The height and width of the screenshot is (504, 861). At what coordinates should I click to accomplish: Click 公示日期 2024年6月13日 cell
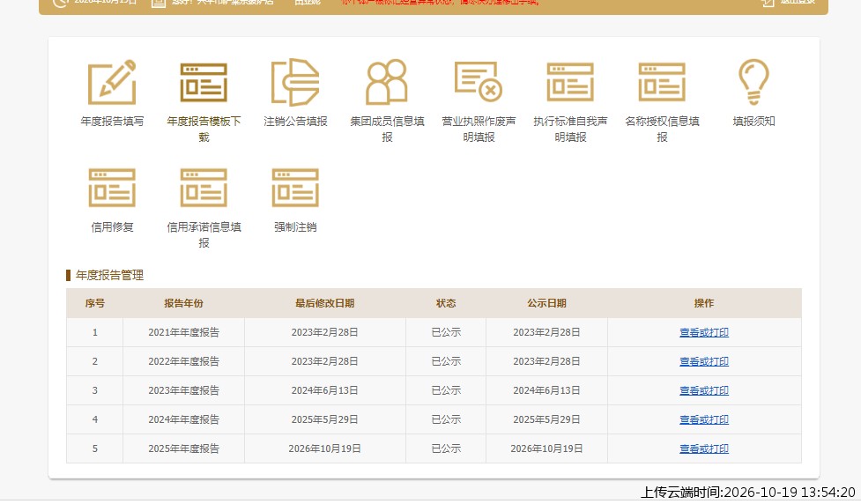click(x=546, y=390)
